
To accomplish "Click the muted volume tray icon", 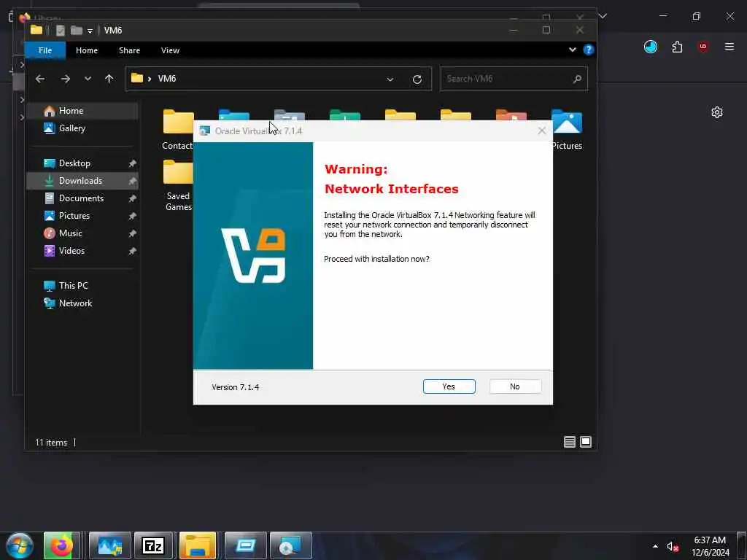I will point(672,547).
